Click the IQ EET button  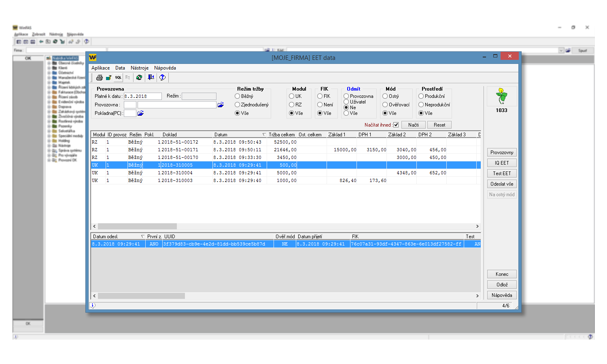(502, 163)
